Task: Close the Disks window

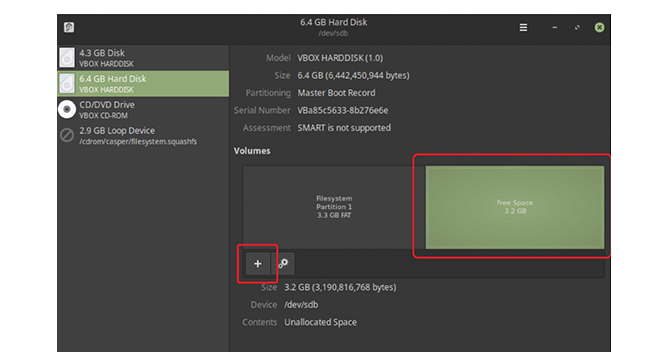Action: point(599,27)
